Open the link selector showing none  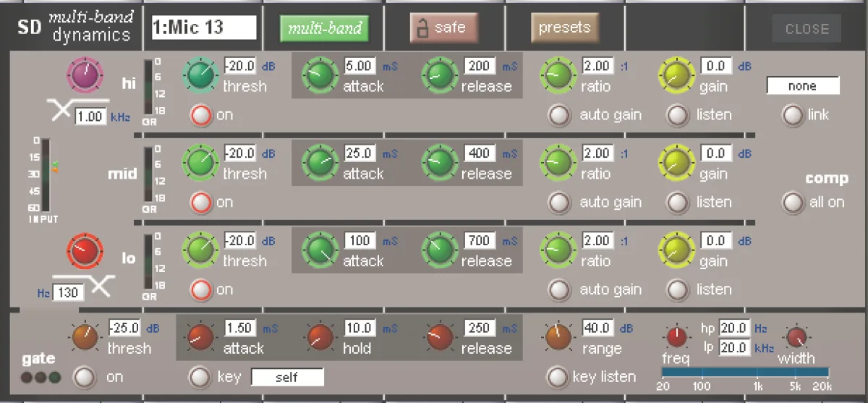click(x=803, y=86)
